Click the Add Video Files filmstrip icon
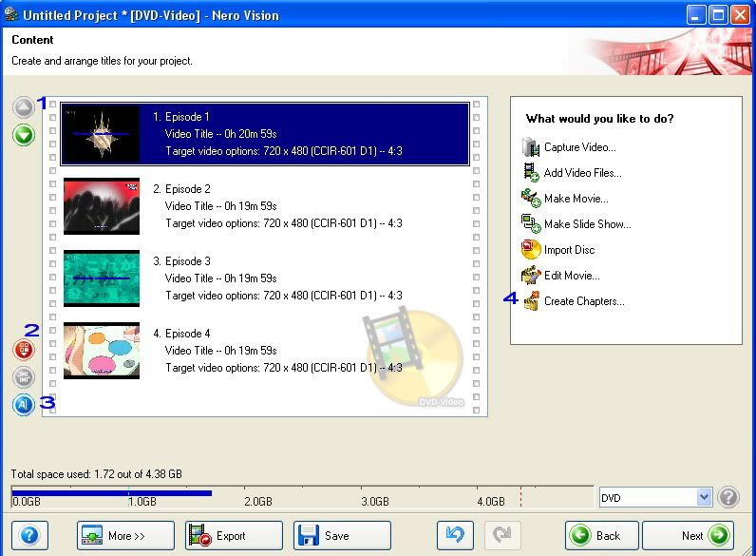The image size is (756, 556). click(531, 173)
